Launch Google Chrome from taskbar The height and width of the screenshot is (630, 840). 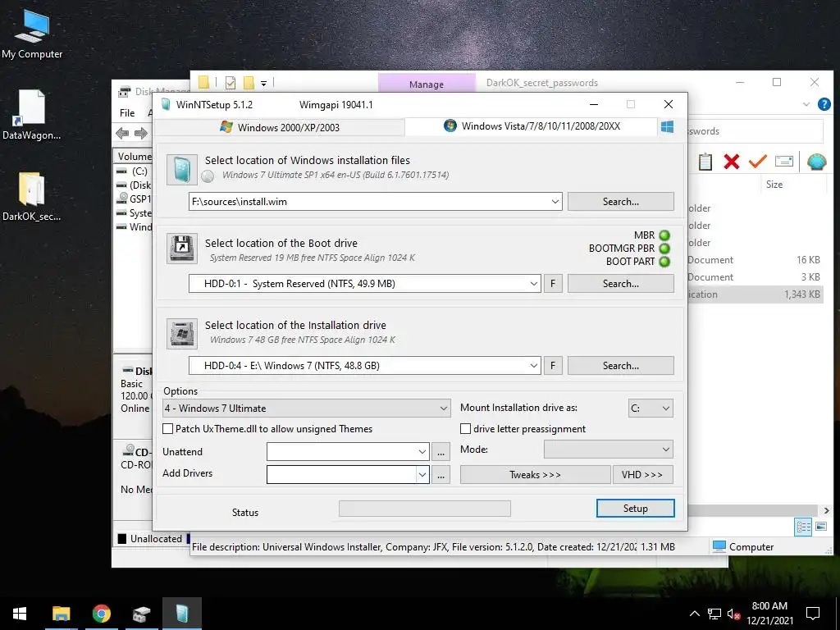(101, 614)
